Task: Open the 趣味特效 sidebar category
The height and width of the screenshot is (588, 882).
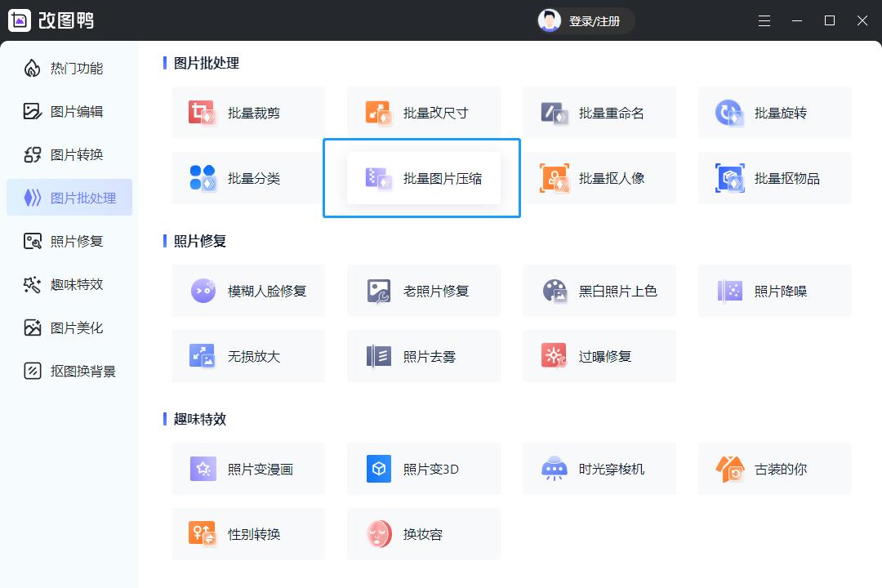Action: pyautogui.click(x=69, y=284)
